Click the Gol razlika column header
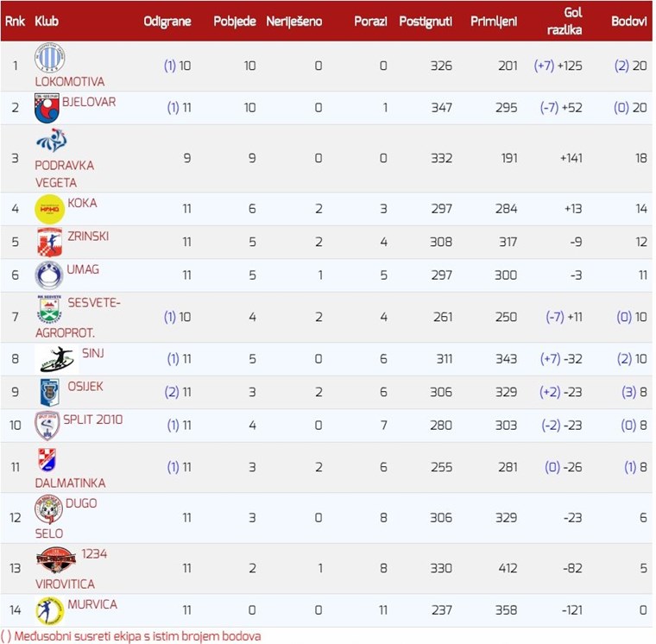 [571, 22]
